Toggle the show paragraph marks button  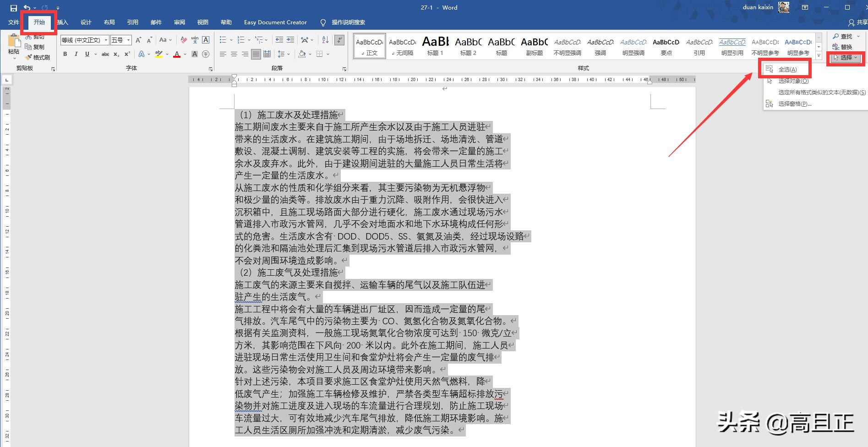[x=339, y=40]
